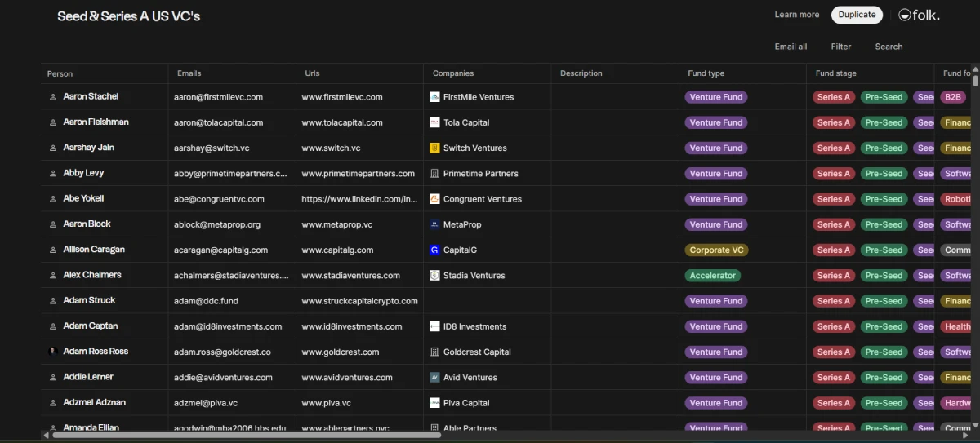The image size is (980, 443).
Task: Click the empty Description cell for Aaron Block
Action: (615, 224)
